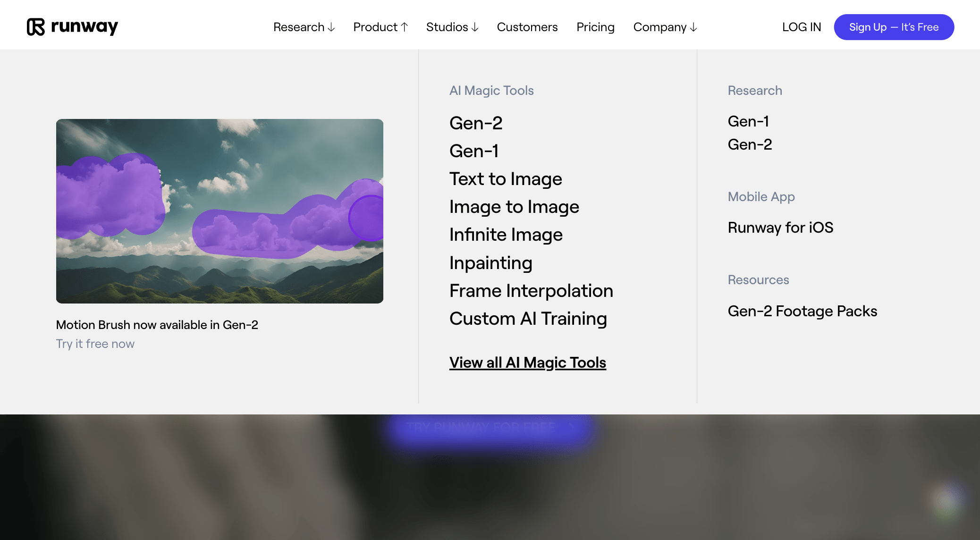Select Custom AI Training
Image resolution: width=980 pixels, height=540 pixels.
[528, 319]
